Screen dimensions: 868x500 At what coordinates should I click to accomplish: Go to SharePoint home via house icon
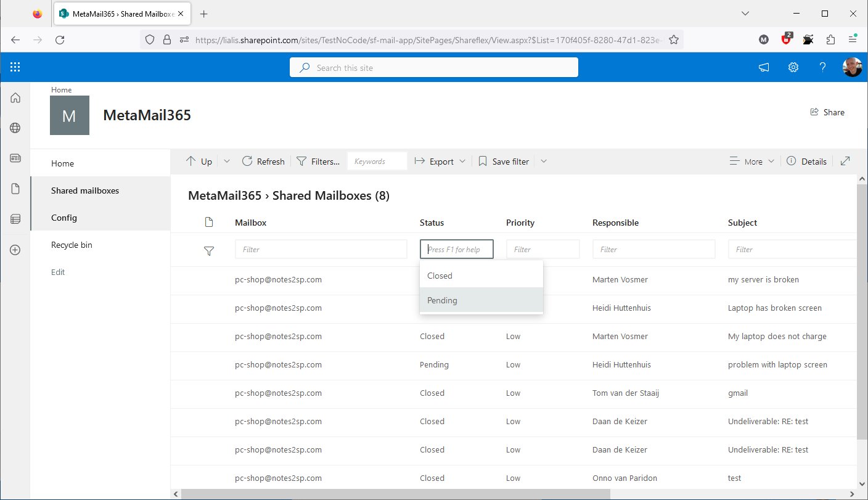(15, 98)
